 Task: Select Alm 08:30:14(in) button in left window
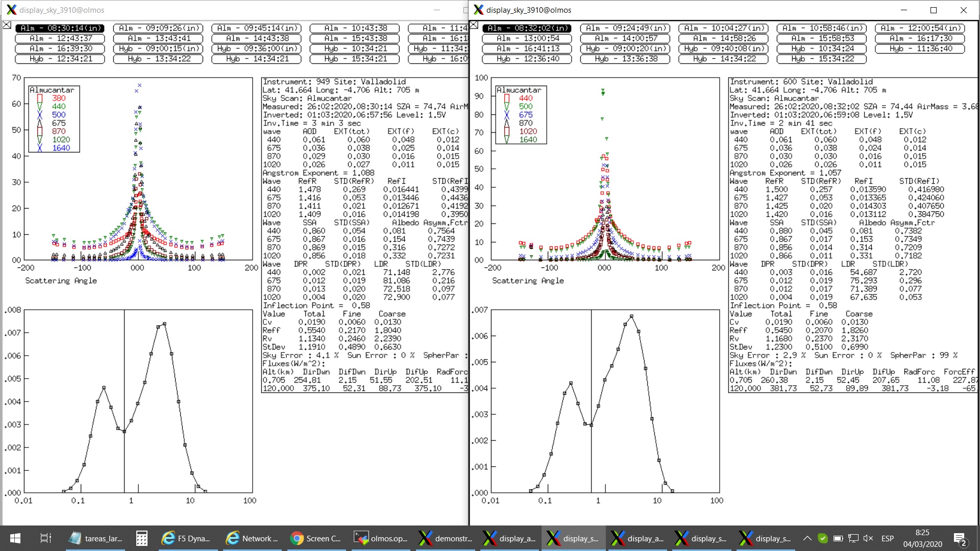[x=60, y=28]
